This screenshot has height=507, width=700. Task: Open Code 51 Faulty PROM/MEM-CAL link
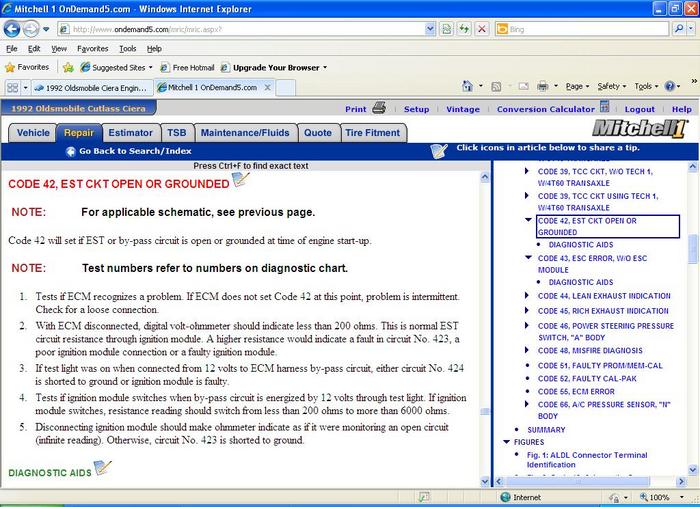[x=600, y=366]
